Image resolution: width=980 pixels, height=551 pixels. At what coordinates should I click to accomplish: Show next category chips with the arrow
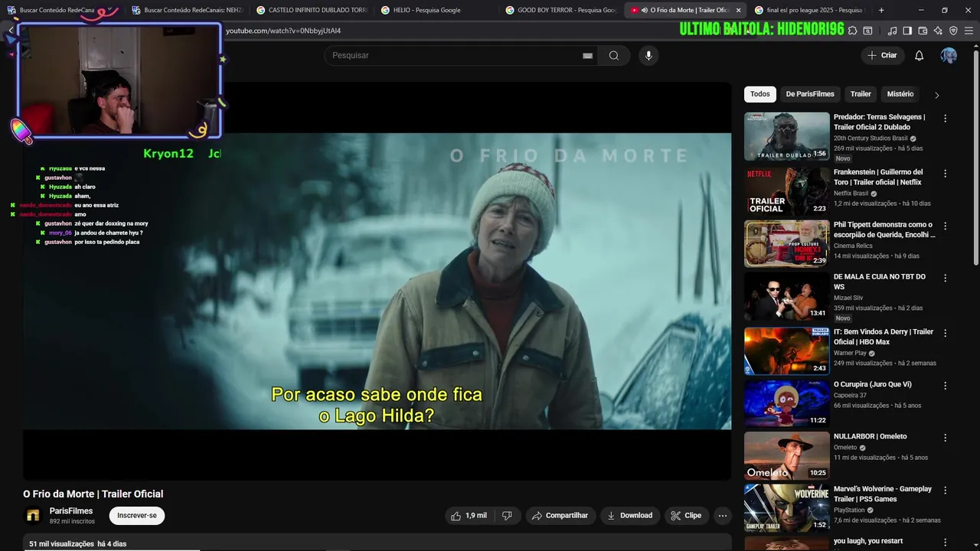click(x=936, y=95)
